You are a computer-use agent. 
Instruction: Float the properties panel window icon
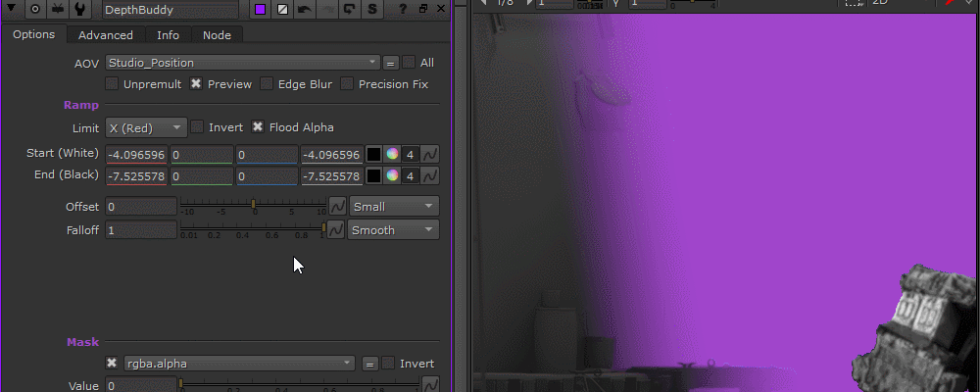[423, 9]
